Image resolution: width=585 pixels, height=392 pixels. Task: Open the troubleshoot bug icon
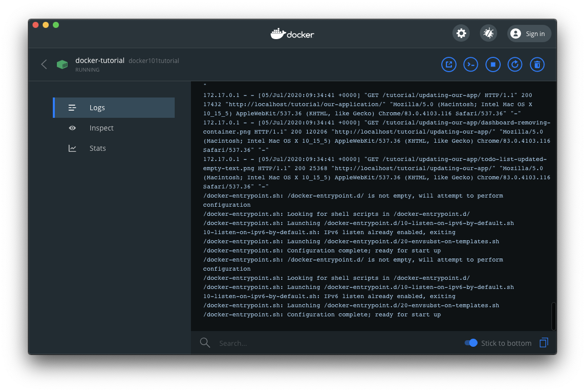[489, 34]
